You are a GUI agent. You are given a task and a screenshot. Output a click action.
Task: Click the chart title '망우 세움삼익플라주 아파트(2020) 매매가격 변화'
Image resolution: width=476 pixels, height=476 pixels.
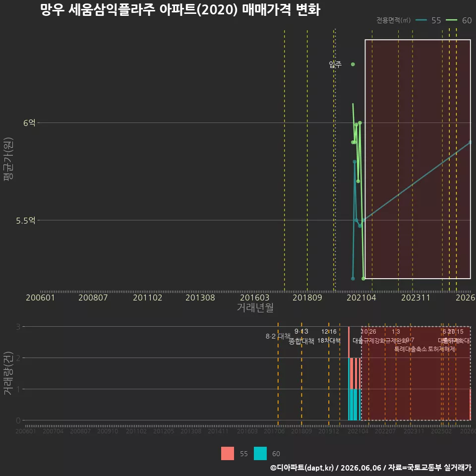coord(180,9)
